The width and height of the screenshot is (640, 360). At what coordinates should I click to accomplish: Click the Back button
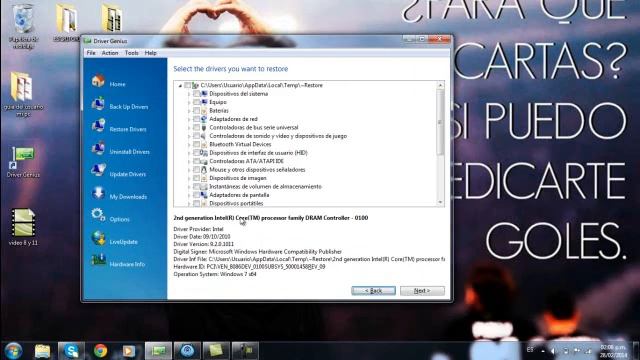pos(373,291)
